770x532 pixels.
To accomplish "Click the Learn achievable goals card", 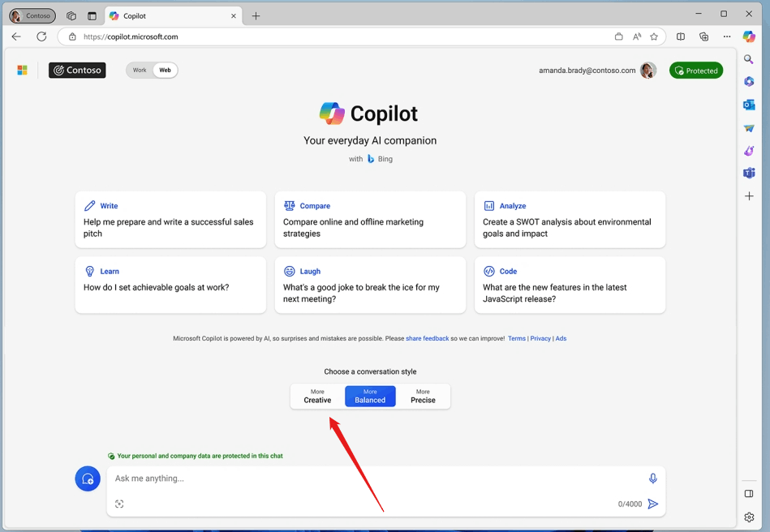I will (170, 285).
